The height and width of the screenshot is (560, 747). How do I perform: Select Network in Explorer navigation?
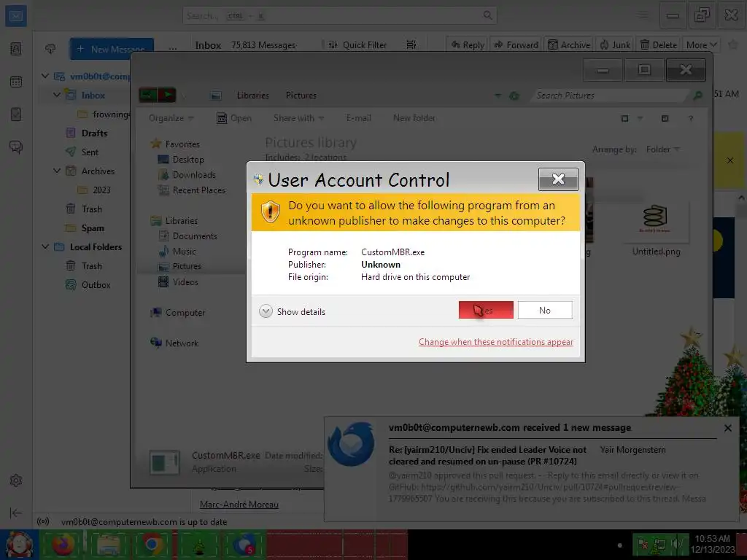(x=182, y=343)
